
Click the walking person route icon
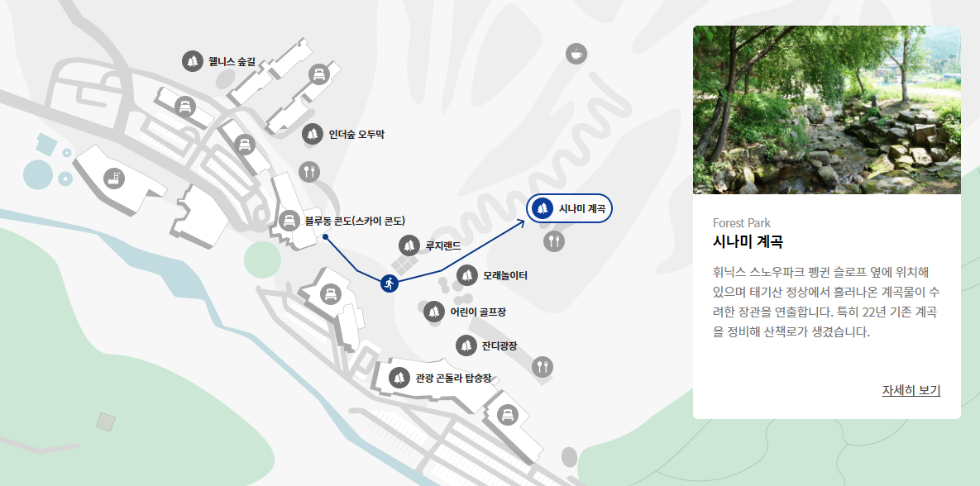coord(390,283)
